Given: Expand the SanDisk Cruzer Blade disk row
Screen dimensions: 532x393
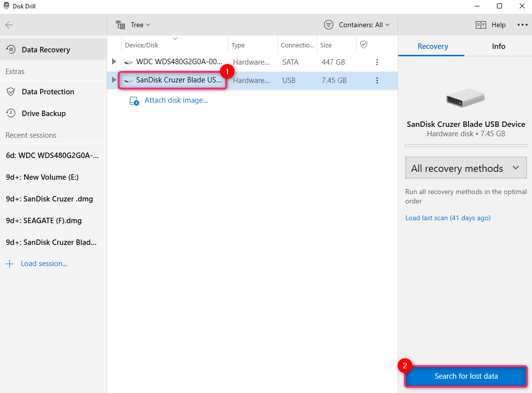Looking at the screenshot, I should tap(114, 80).
